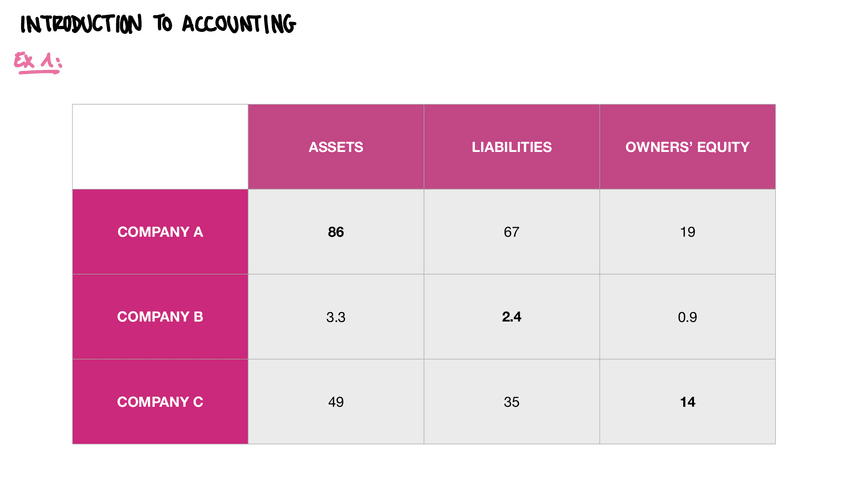This screenshot has height=477, width=848.
Task: Click the word INTRODUCTION in the title
Action: [x=82, y=24]
